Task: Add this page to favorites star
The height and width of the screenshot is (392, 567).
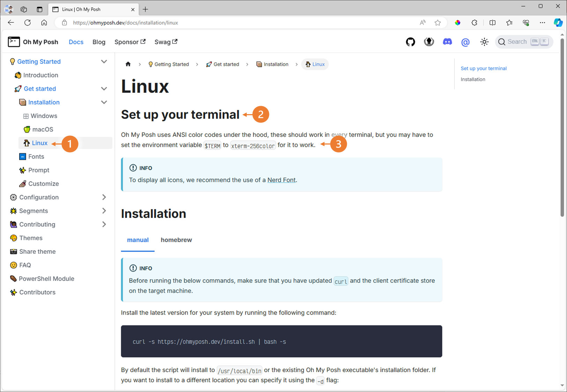Action: pyautogui.click(x=438, y=23)
